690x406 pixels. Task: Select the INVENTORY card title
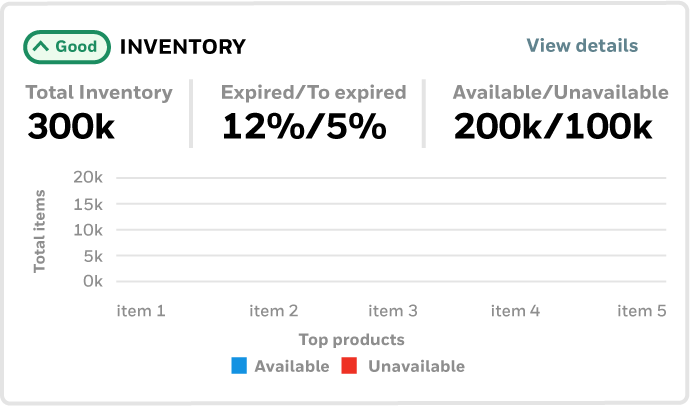click(x=182, y=46)
